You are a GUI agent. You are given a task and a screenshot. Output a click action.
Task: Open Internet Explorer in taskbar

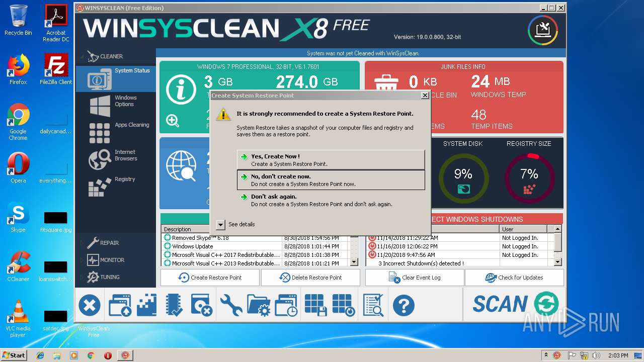pos(40,355)
